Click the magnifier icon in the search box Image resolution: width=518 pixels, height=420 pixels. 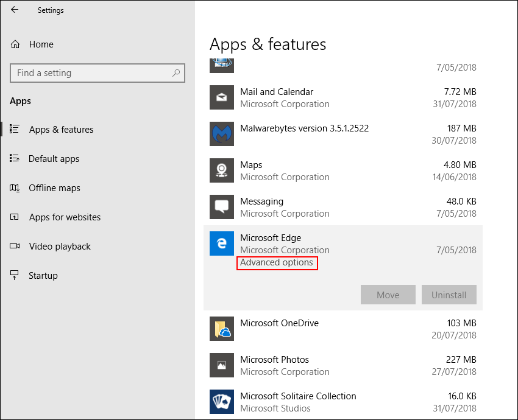(x=176, y=73)
